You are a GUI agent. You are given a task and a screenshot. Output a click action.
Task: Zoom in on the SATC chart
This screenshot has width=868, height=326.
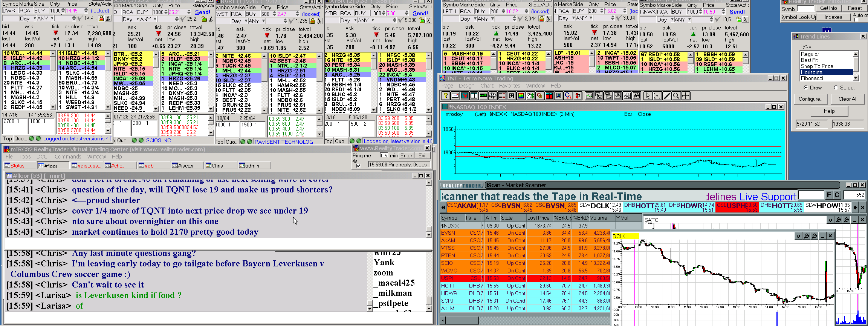(838, 220)
